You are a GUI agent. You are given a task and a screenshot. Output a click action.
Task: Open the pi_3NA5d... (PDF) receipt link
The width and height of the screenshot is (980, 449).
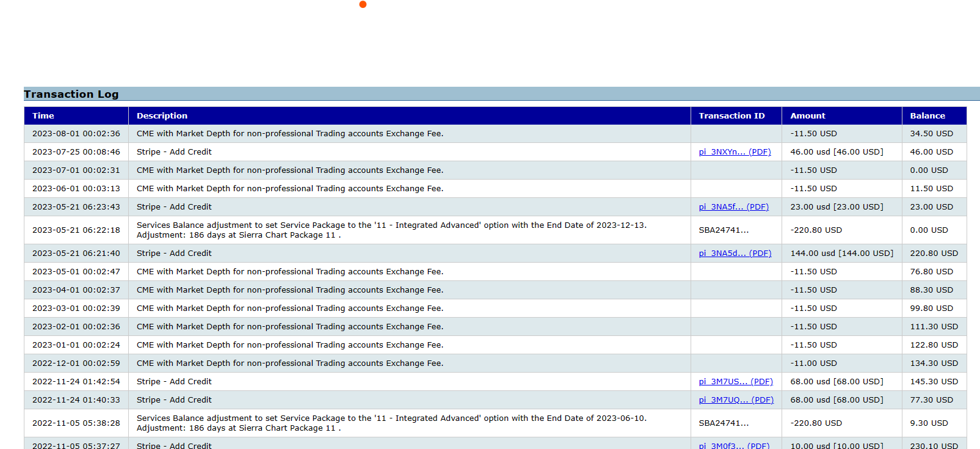(735, 254)
